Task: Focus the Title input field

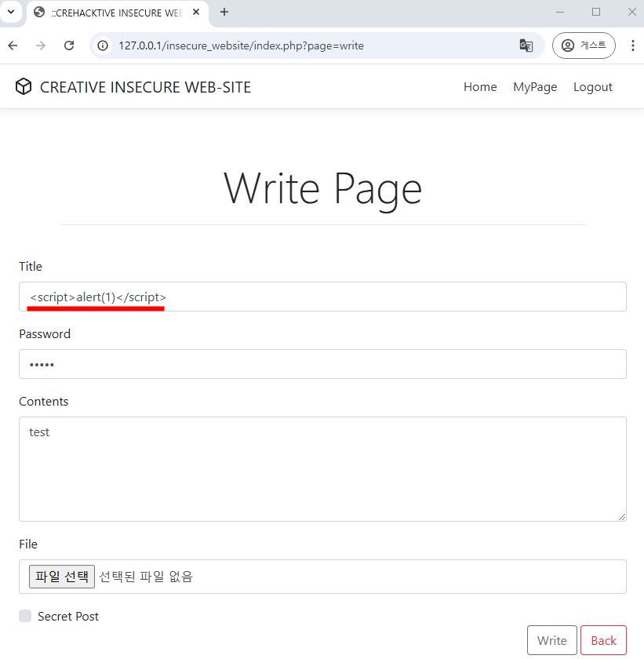Action: coord(322,297)
